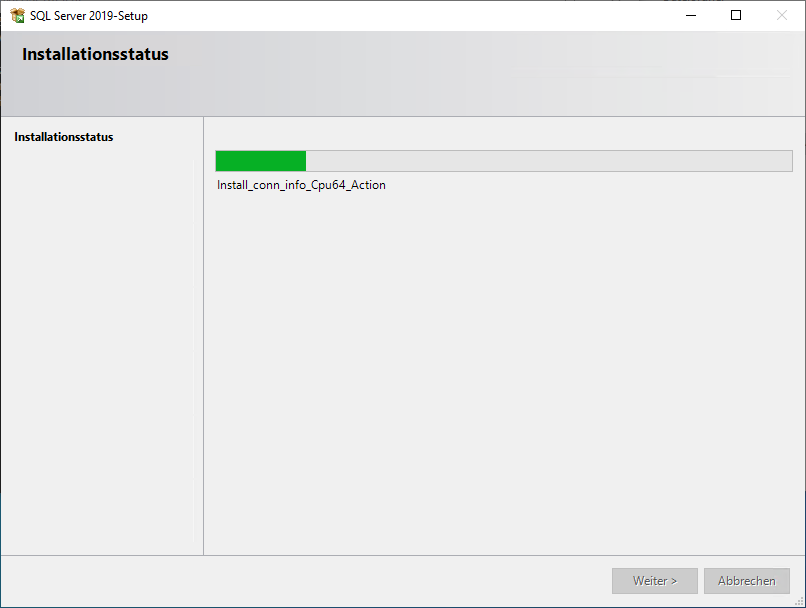Viewport: 806px width, 608px height.
Task: Maximize the setup window
Action: point(736,16)
